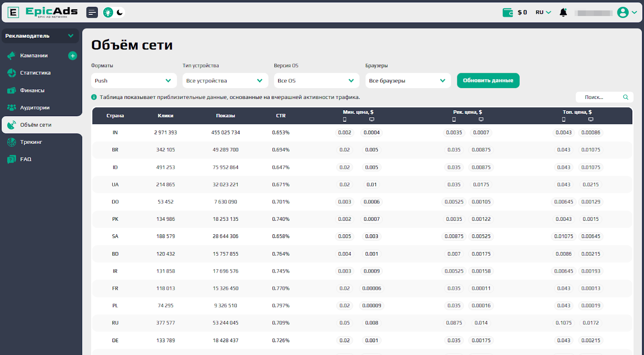The width and height of the screenshot is (644, 355).
Task: Open the Все OS dropdown
Action: tap(316, 80)
